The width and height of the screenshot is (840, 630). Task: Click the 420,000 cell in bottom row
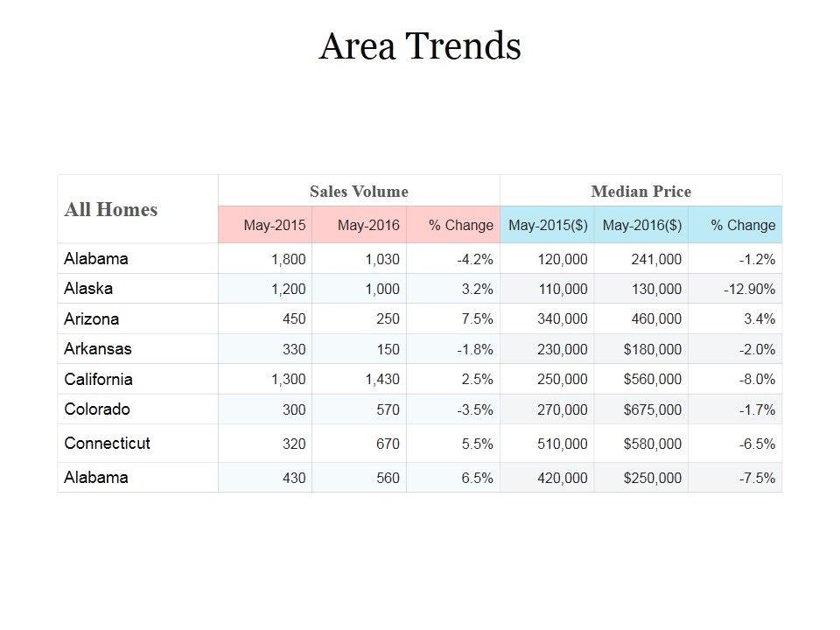pyautogui.click(x=547, y=478)
